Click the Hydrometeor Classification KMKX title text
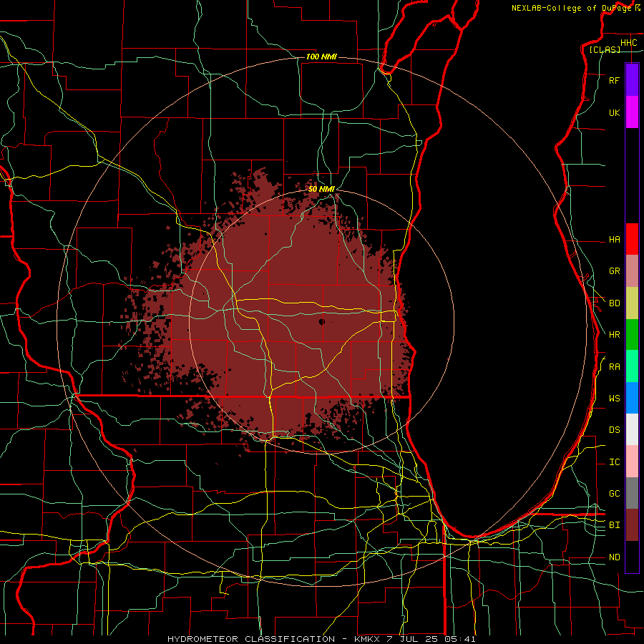 click(x=321, y=639)
